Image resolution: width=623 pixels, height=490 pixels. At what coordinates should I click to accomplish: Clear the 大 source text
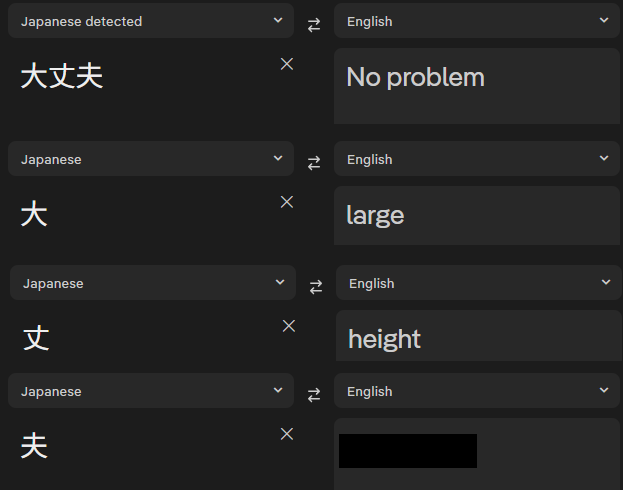click(287, 202)
